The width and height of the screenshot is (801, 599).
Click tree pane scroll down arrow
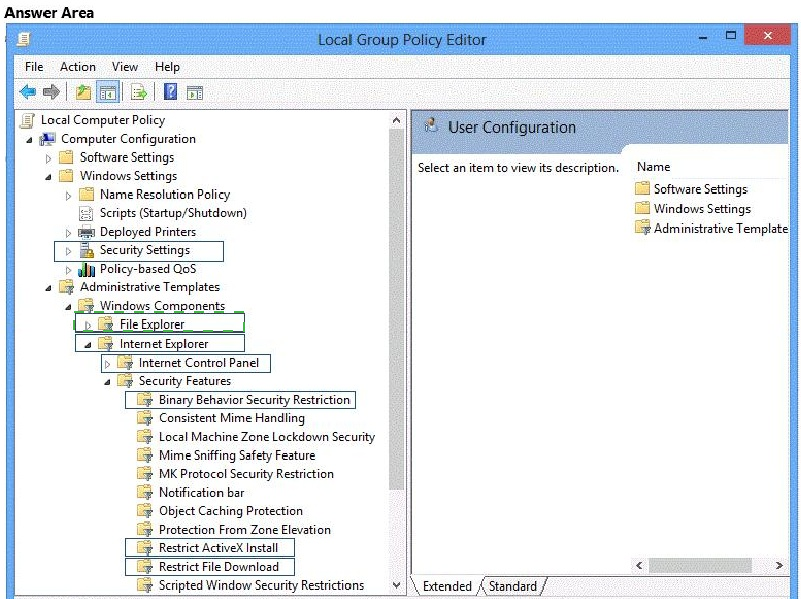coord(396,585)
